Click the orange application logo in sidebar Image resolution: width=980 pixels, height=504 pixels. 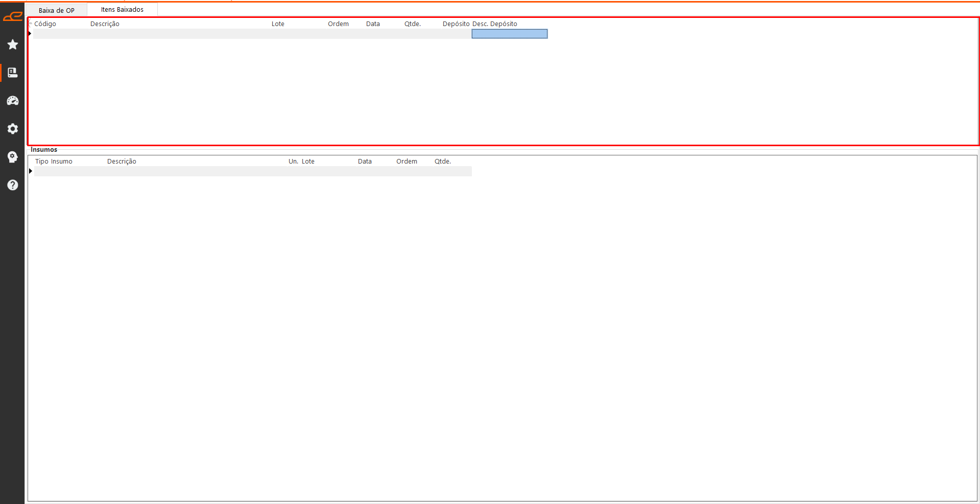pos(12,17)
